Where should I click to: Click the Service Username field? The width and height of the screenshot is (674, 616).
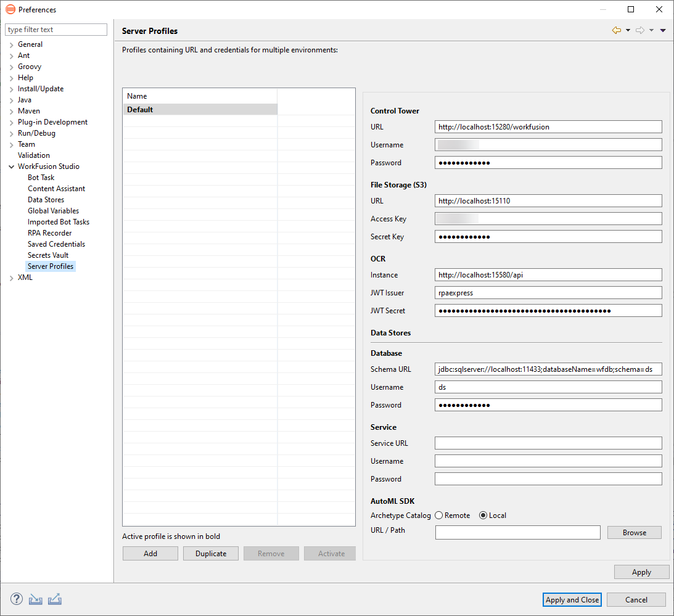pyautogui.click(x=548, y=461)
